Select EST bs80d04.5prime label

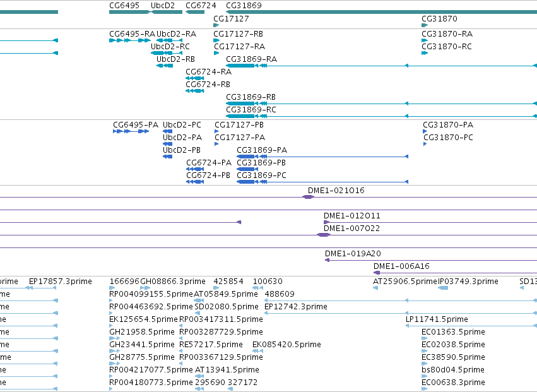pyautogui.click(x=452, y=371)
